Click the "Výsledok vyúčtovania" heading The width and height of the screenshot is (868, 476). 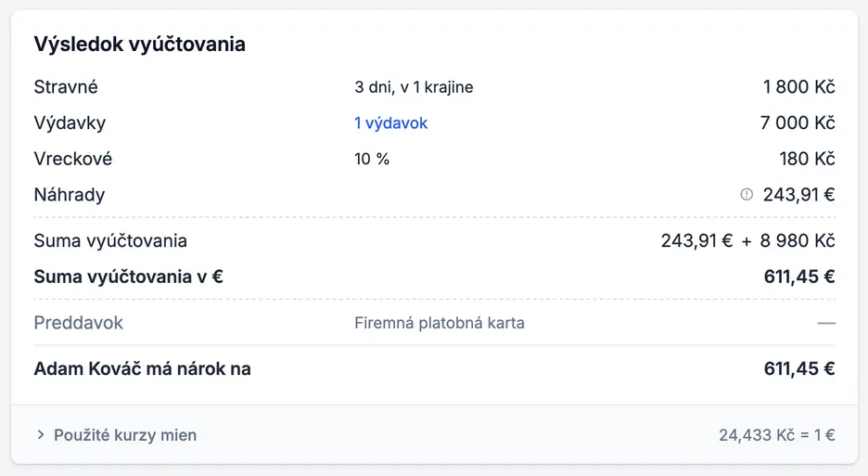[139, 44]
